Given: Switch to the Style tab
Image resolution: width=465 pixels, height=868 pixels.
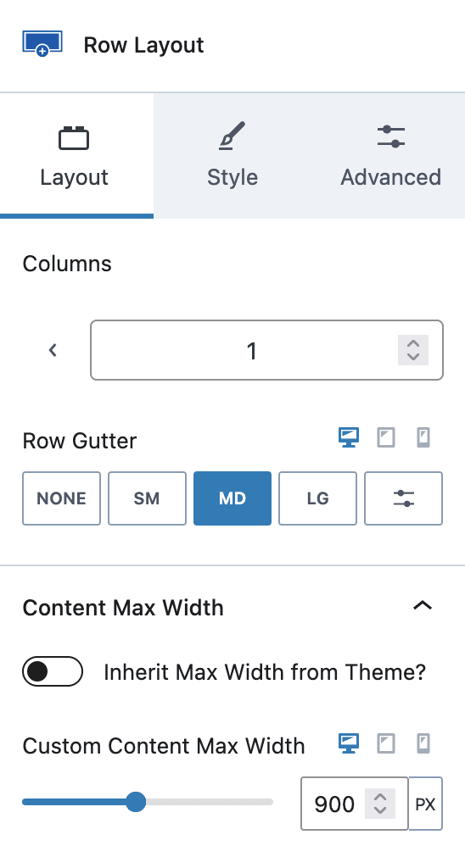Looking at the screenshot, I should pyautogui.click(x=232, y=156).
